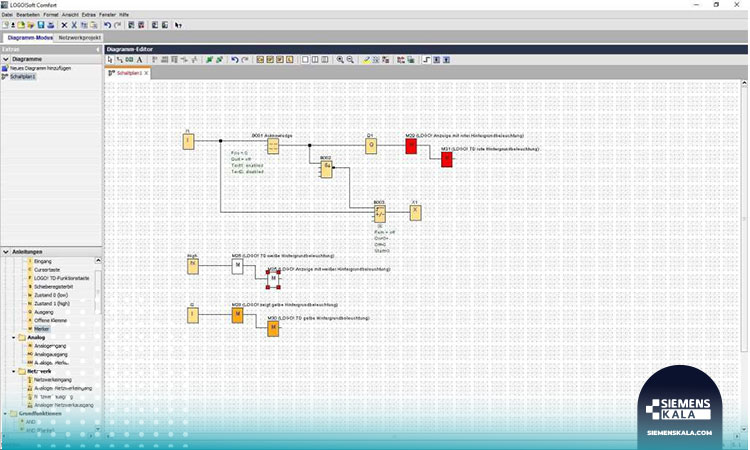Click the Zoom in magnifier icon
Image resolution: width=750 pixels, height=450 pixels.
click(340, 60)
